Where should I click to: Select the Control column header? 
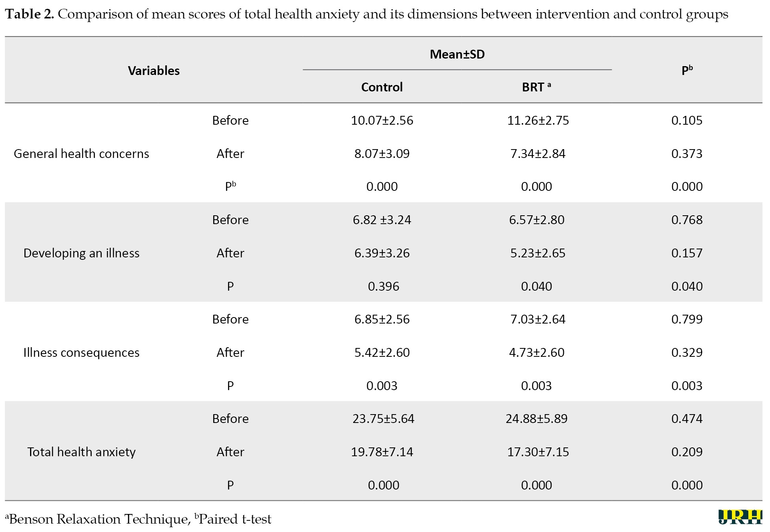click(x=382, y=87)
